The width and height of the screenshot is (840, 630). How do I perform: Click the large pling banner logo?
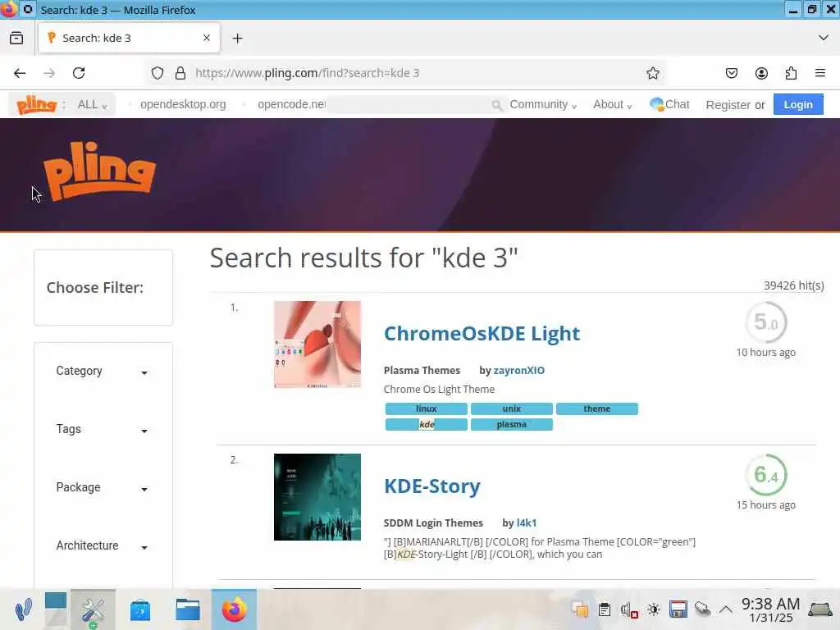(x=99, y=171)
